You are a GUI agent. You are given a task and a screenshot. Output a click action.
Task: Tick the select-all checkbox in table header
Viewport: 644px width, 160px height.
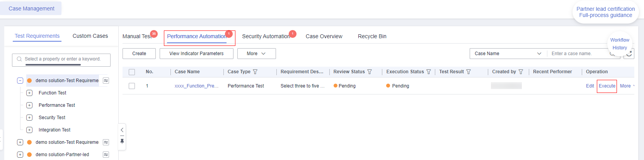point(132,72)
